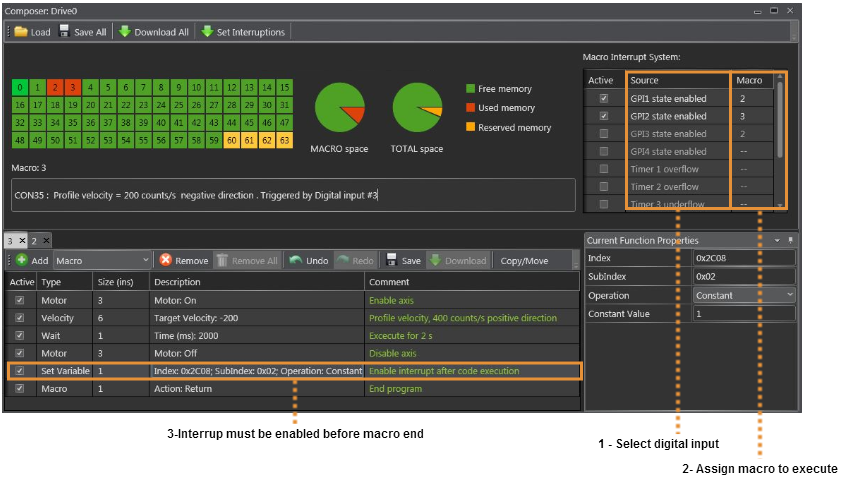Expand the Operation Constant dropdown
The image size is (858, 496).
(790, 296)
